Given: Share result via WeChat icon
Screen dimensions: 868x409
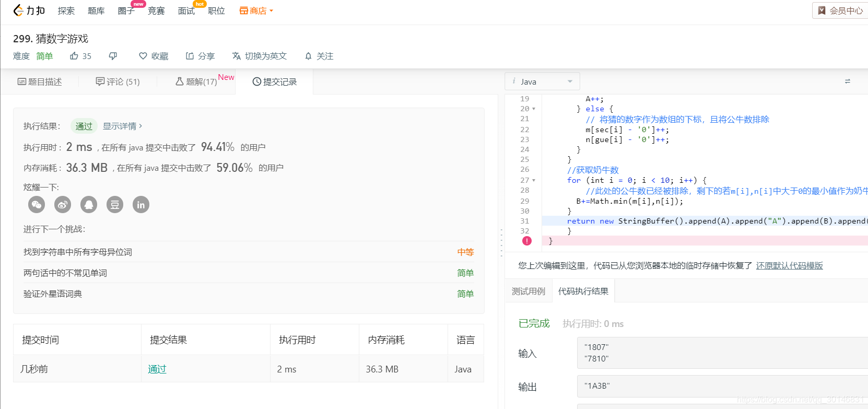Looking at the screenshot, I should click(37, 205).
